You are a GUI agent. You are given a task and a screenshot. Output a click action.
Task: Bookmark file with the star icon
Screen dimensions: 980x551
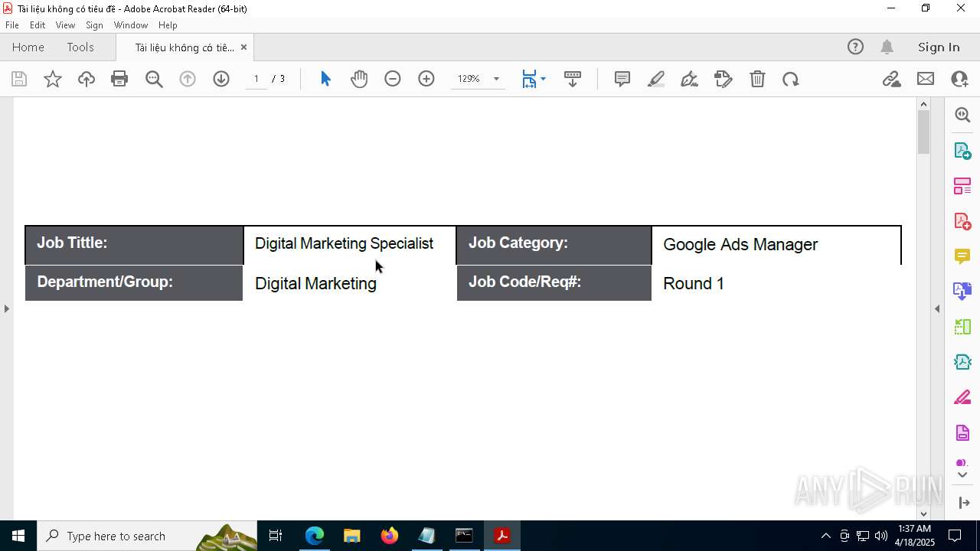click(x=53, y=79)
